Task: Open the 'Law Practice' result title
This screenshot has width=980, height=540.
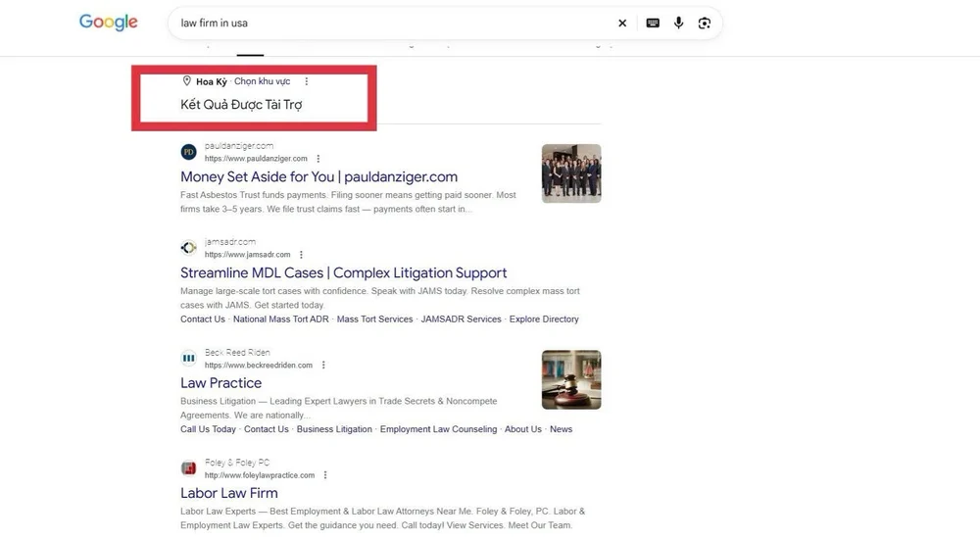Action: pyautogui.click(x=221, y=383)
